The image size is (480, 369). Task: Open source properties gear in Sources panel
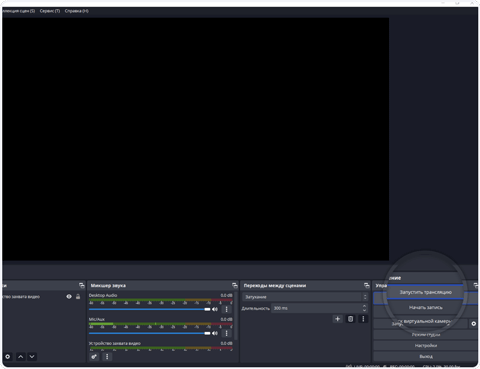[7, 357]
